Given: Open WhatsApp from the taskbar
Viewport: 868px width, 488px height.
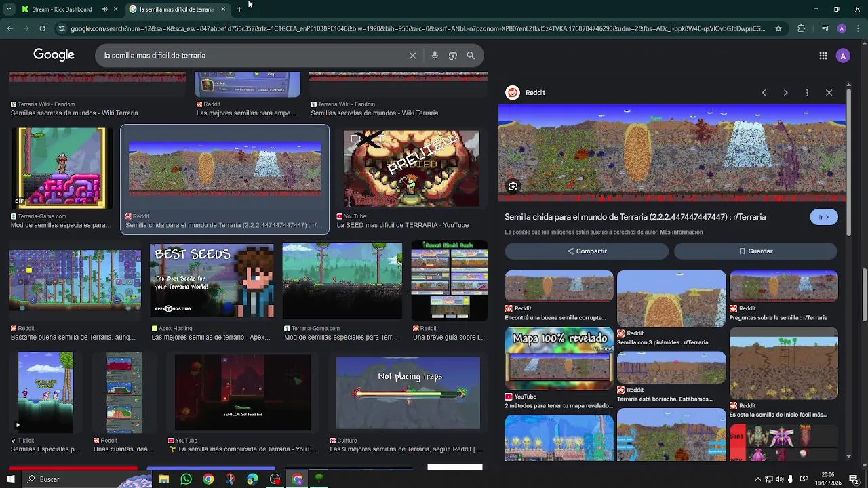Looking at the screenshot, I should [x=186, y=479].
